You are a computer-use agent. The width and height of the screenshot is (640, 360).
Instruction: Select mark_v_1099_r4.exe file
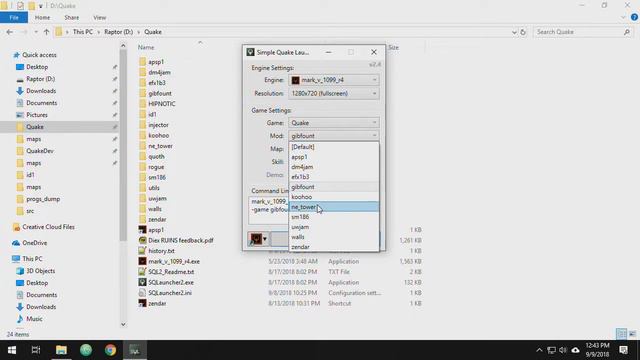pos(174,261)
